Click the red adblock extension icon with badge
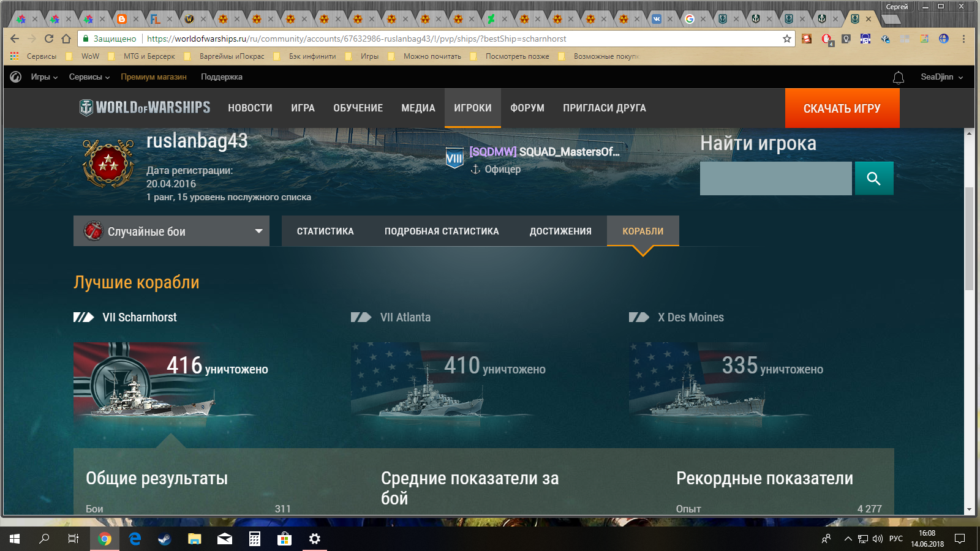This screenshot has width=980, height=551. click(x=827, y=39)
